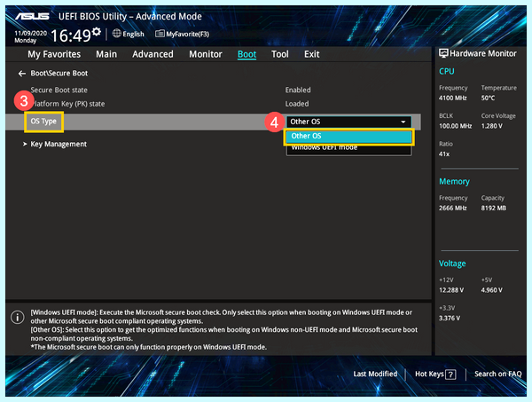Click the Enabled value for Secure Boot state

(298, 90)
